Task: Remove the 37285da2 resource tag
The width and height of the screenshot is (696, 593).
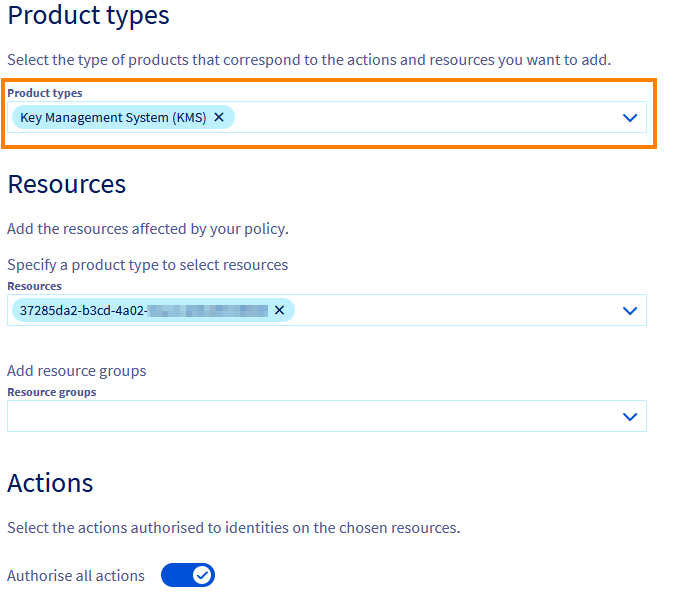Action: click(279, 310)
